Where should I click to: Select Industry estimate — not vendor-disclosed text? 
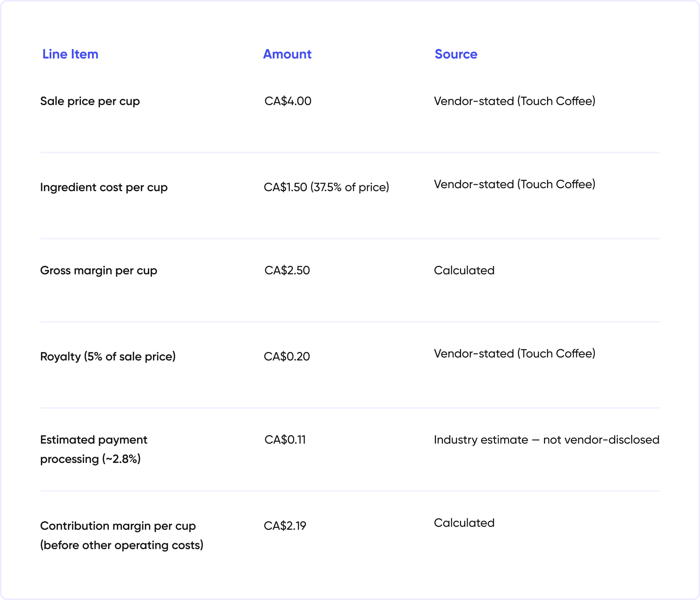tap(547, 440)
